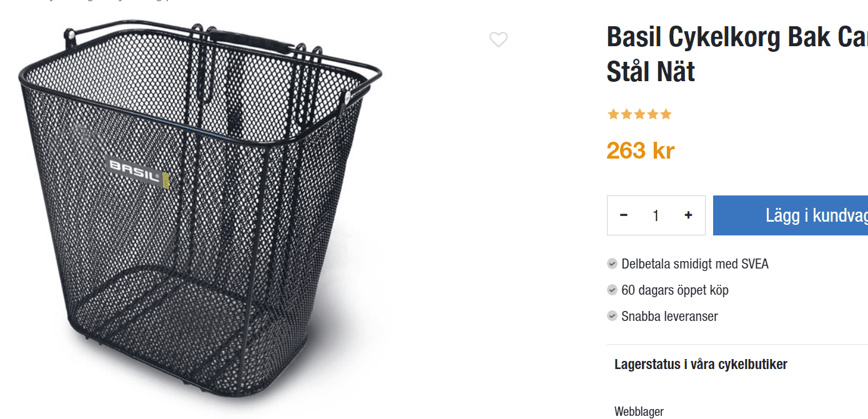This screenshot has height=419, width=868.
Task: Select the Webblager stock entry
Action: (639, 412)
